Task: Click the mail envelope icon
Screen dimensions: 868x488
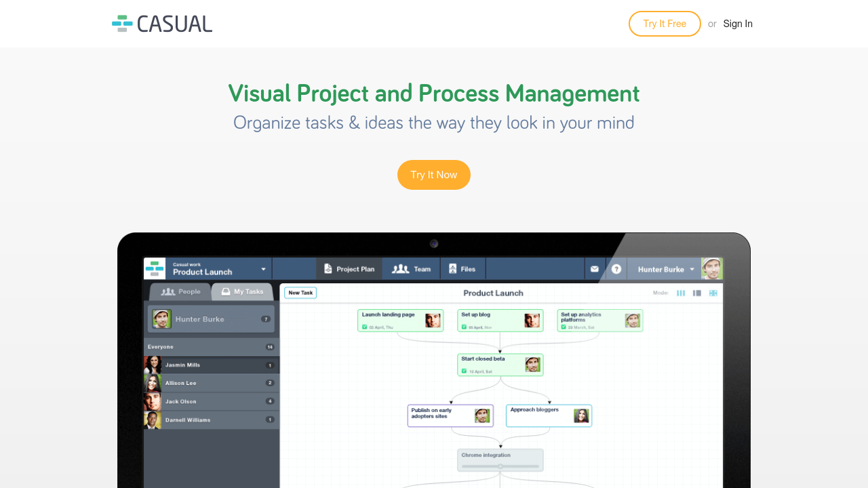Action: pos(595,269)
